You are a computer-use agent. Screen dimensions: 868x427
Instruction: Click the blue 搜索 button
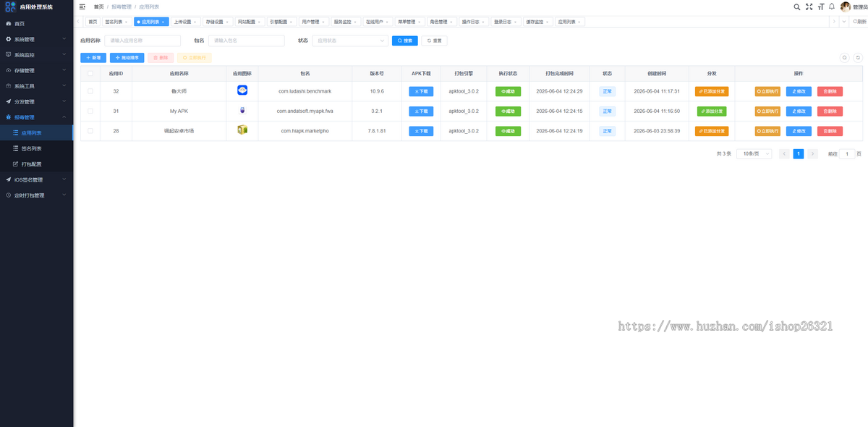tap(405, 41)
